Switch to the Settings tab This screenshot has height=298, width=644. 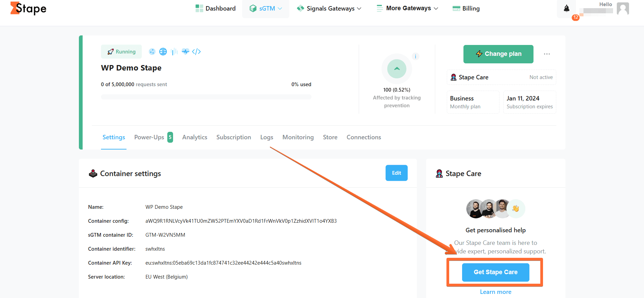pyautogui.click(x=114, y=137)
